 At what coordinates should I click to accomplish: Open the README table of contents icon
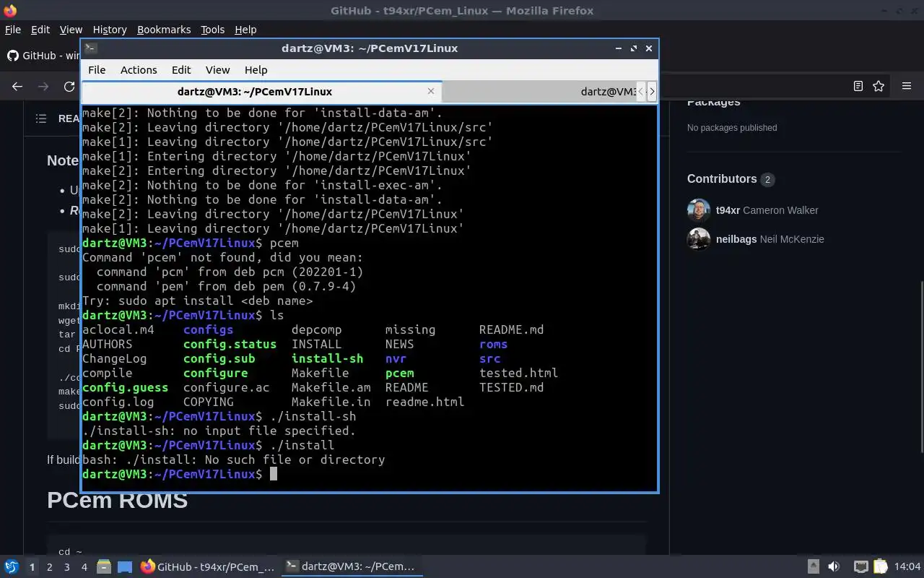(41, 118)
